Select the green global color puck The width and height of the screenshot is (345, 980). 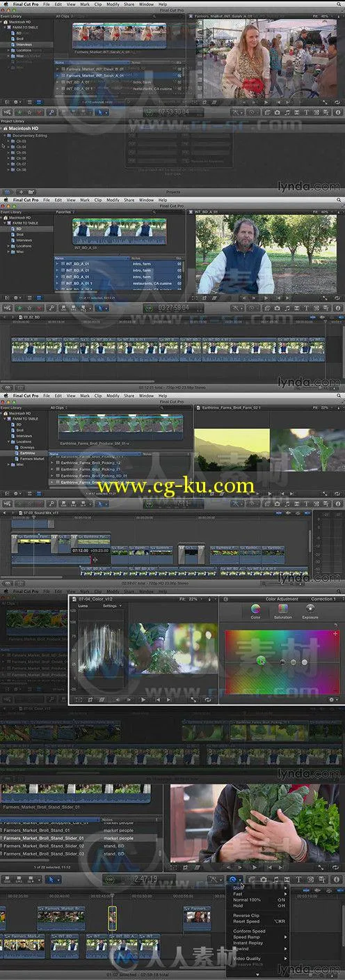pyautogui.click(x=262, y=660)
